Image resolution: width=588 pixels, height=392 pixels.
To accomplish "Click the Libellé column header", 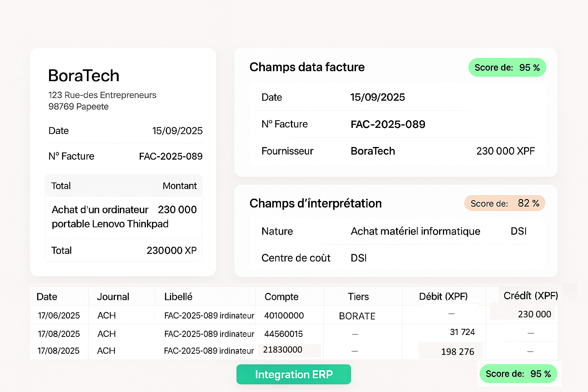I will (x=178, y=297).
